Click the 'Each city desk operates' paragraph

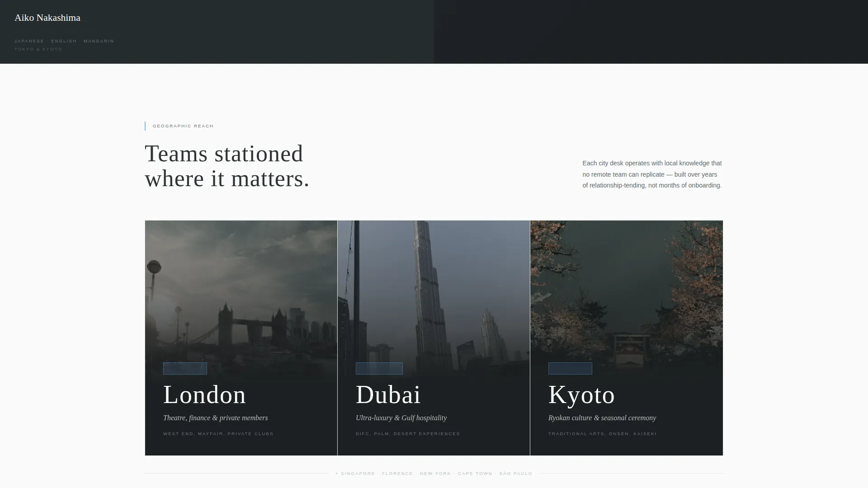[652, 174]
